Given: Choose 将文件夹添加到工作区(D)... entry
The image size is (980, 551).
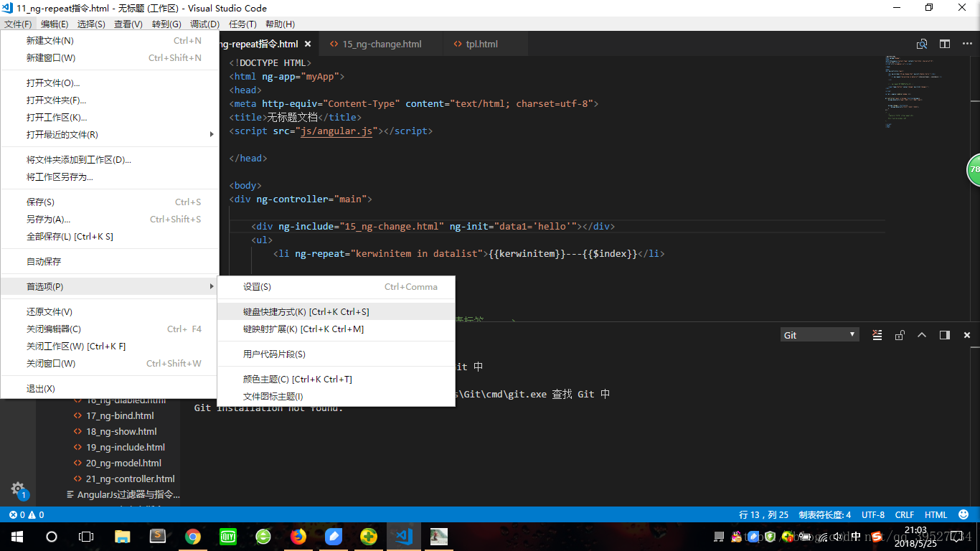Looking at the screenshot, I should pyautogui.click(x=109, y=160).
